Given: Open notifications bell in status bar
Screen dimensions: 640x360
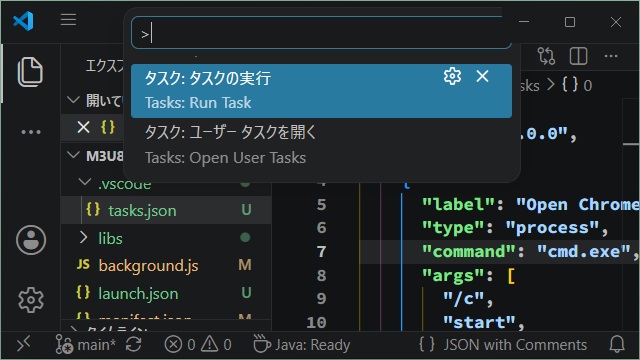Looking at the screenshot, I should (x=617, y=344).
